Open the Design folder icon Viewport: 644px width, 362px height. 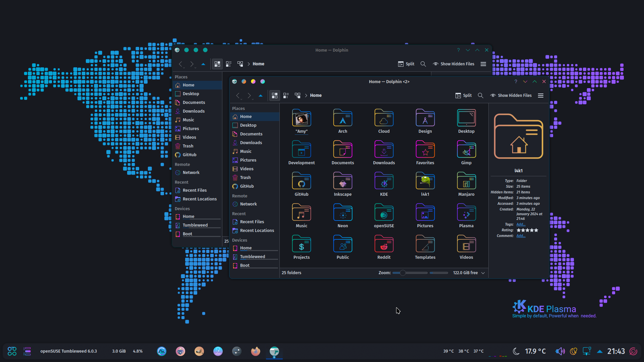[425, 118]
